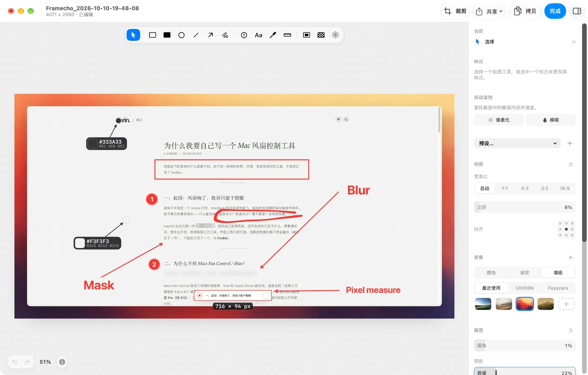Select the pixelate mosaic tool
This screenshot has width=588, height=375.
tap(321, 35)
